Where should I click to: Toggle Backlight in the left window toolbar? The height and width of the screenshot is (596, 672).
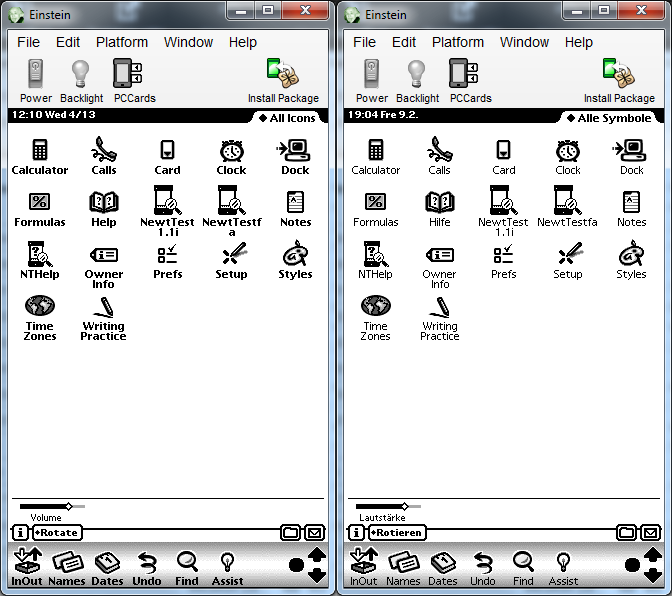(81, 81)
